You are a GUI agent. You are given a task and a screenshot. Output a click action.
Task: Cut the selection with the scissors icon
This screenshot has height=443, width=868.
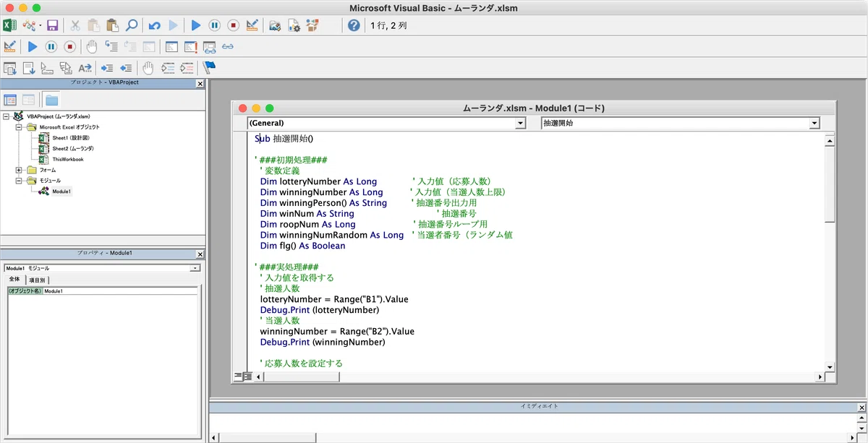[x=75, y=25]
